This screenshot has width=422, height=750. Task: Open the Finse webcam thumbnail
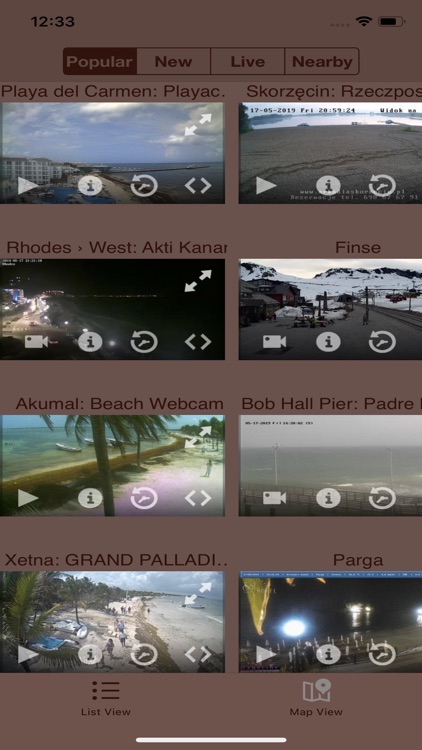(330, 309)
